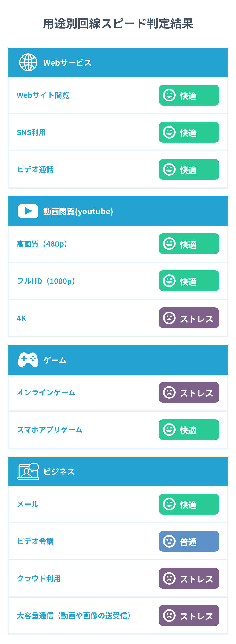This screenshot has width=236, height=644.
Task: Click the 快適 badge for メール
Action: (189, 504)
